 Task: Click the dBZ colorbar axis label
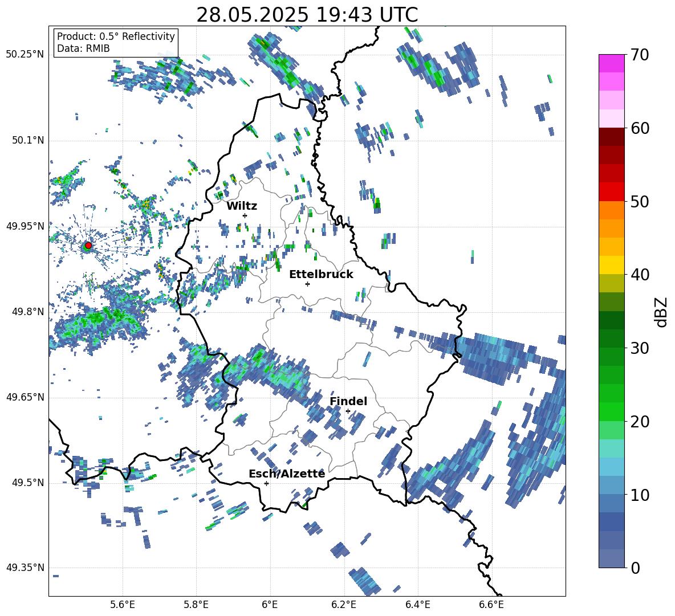click(661, 312)
